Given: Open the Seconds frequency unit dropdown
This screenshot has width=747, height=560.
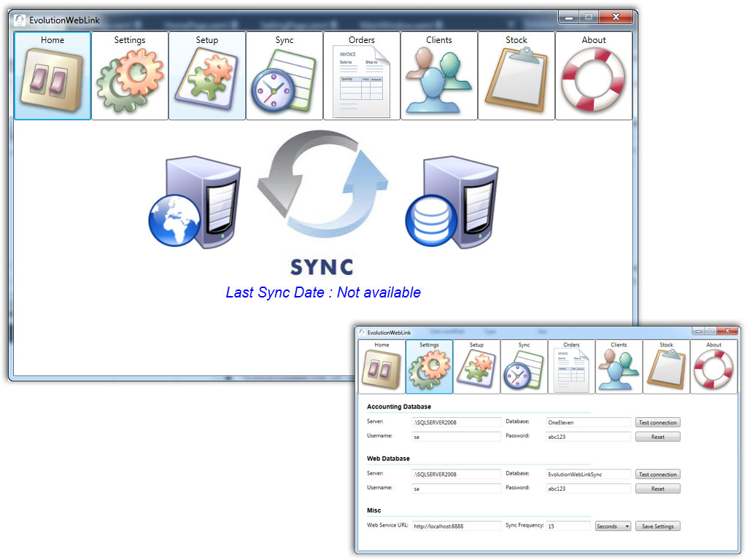Looking at the screenshot, I should click(613, 526).
